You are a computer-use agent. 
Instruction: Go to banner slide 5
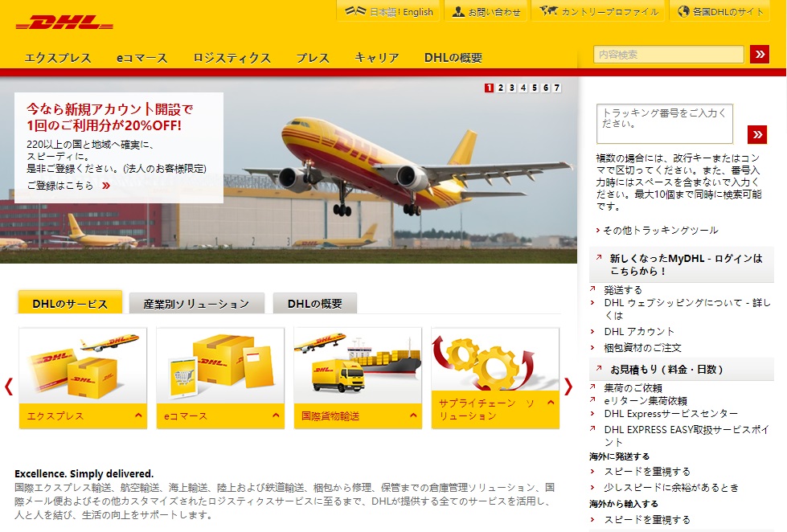(x=535, y=88)
